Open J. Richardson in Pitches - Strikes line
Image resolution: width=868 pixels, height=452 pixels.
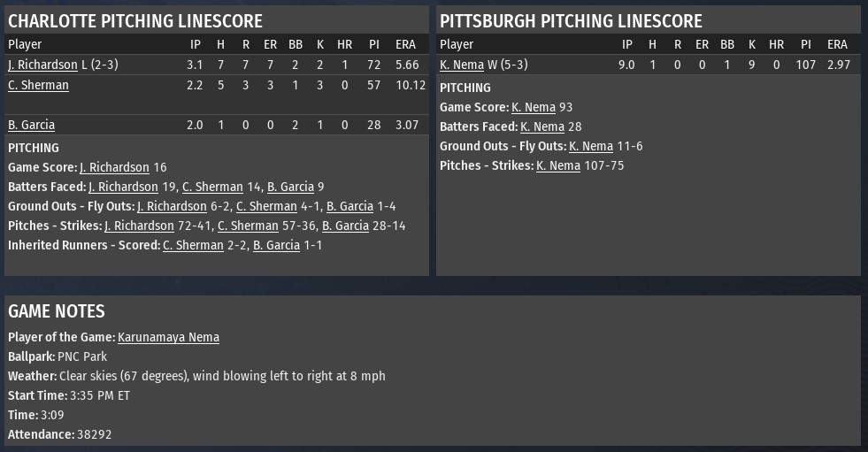[139, 226]
